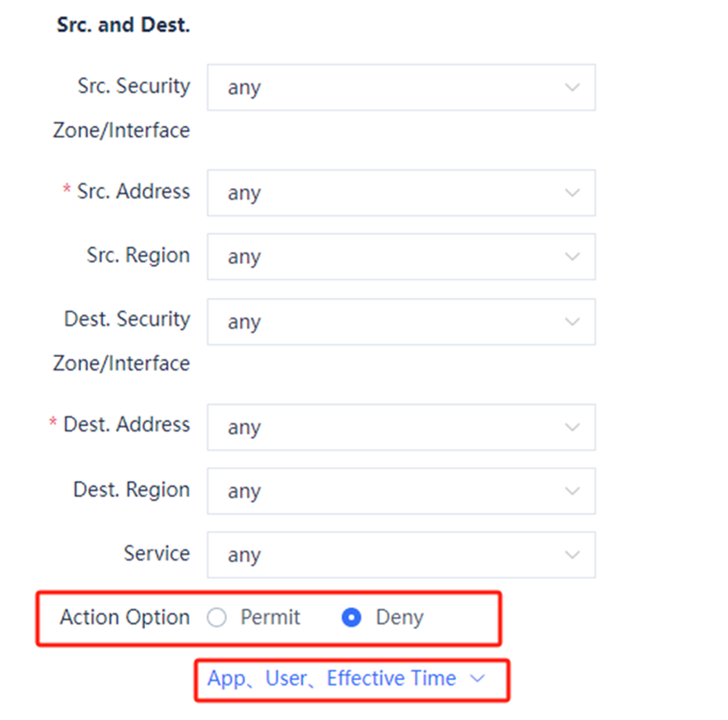Click the chevron arrow in Src. Address field
The image size is (728, 720).
coord(573,193)
